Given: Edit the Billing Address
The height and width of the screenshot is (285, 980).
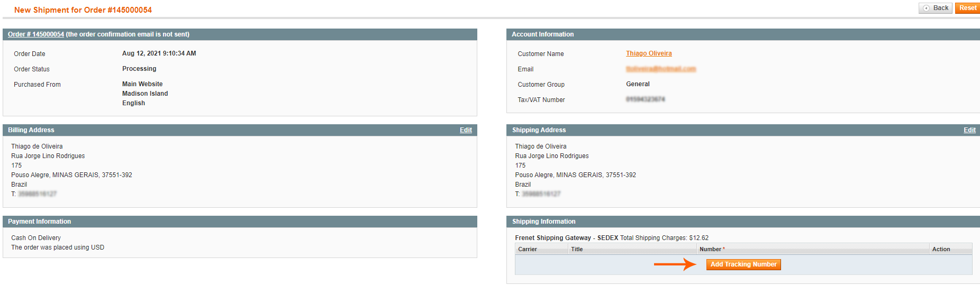Looking at the screenshot, I should coord(466,130).
